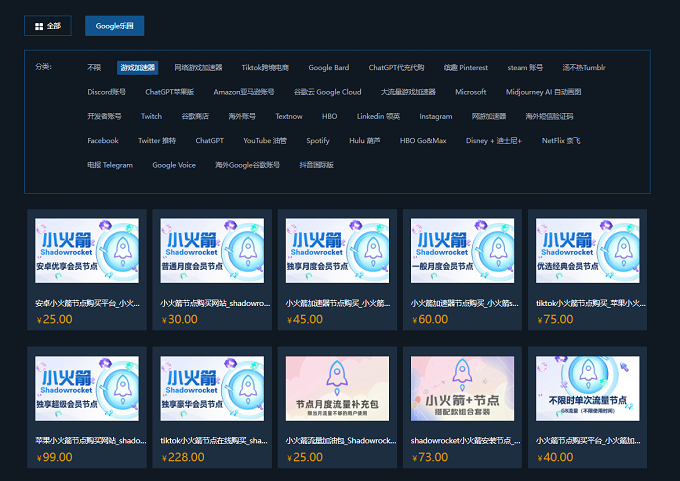Viewport: 680px width, 481px height.
Task: Open the 普通月度会员节点 product thumbnail
Action: click(212, 250)
